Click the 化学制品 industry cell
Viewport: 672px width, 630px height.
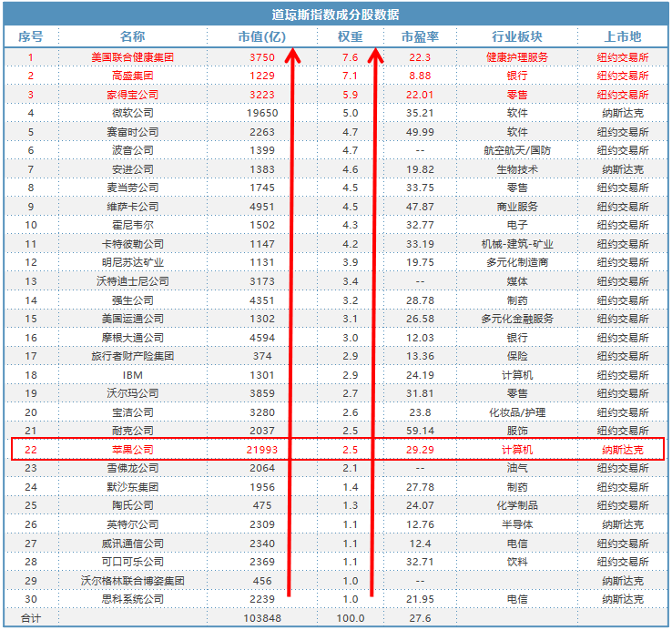(x=517, y=505)
